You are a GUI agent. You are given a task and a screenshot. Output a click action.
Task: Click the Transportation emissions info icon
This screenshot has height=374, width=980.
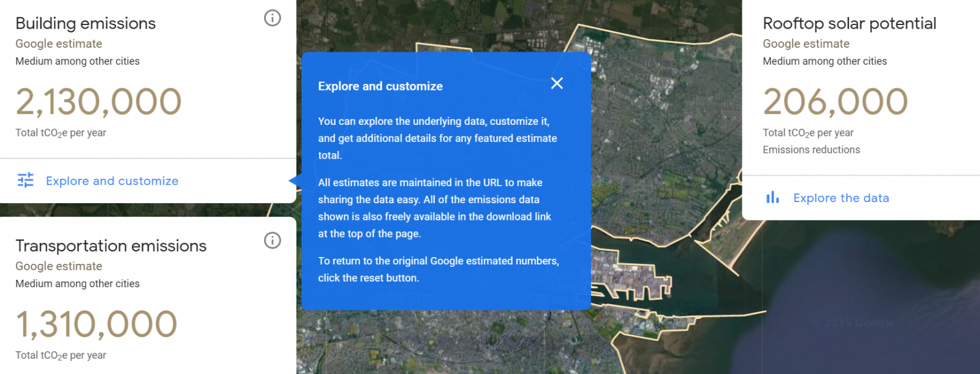click(273, 241)
